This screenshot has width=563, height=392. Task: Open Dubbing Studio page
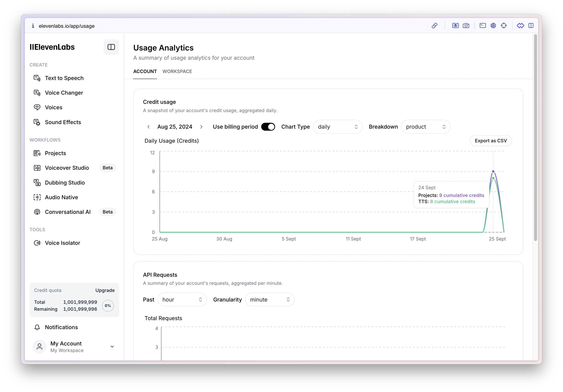(65, 182)
